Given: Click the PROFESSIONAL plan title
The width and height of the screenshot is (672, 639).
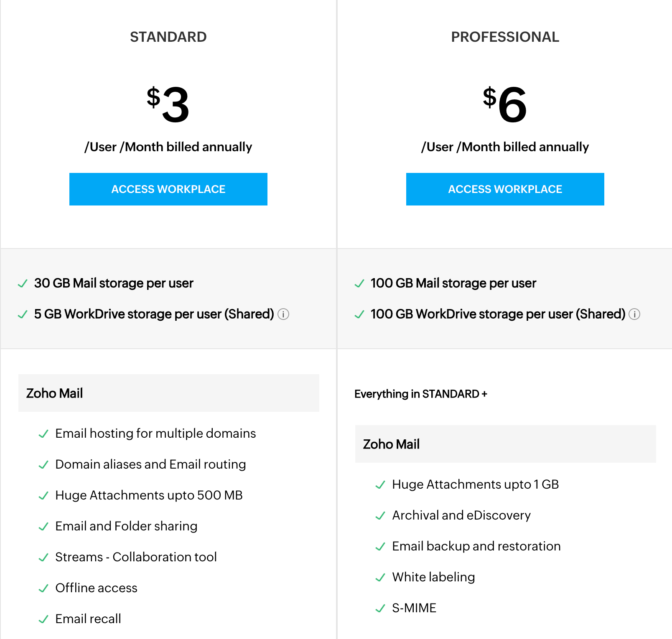Looking at the screenshot, I should pos(505,37).
